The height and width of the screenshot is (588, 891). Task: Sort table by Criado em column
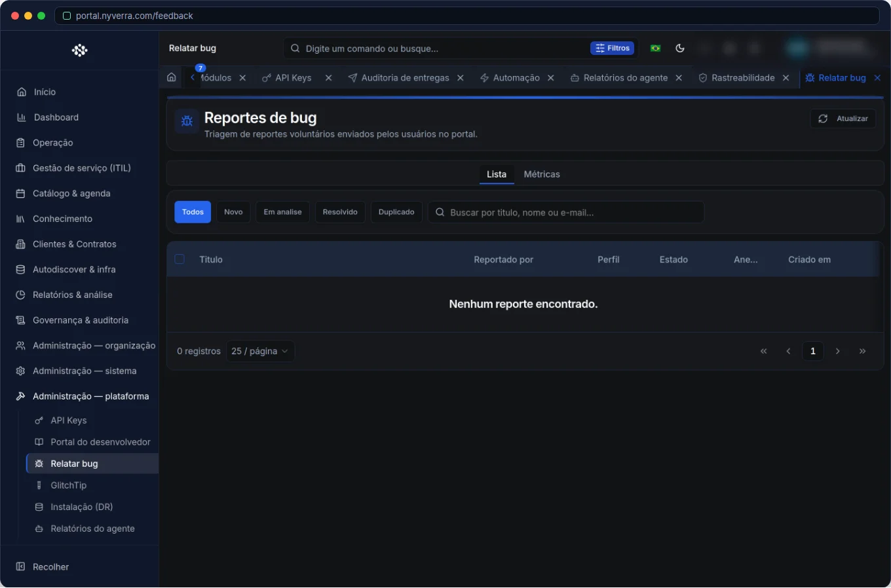click(809, 259)
